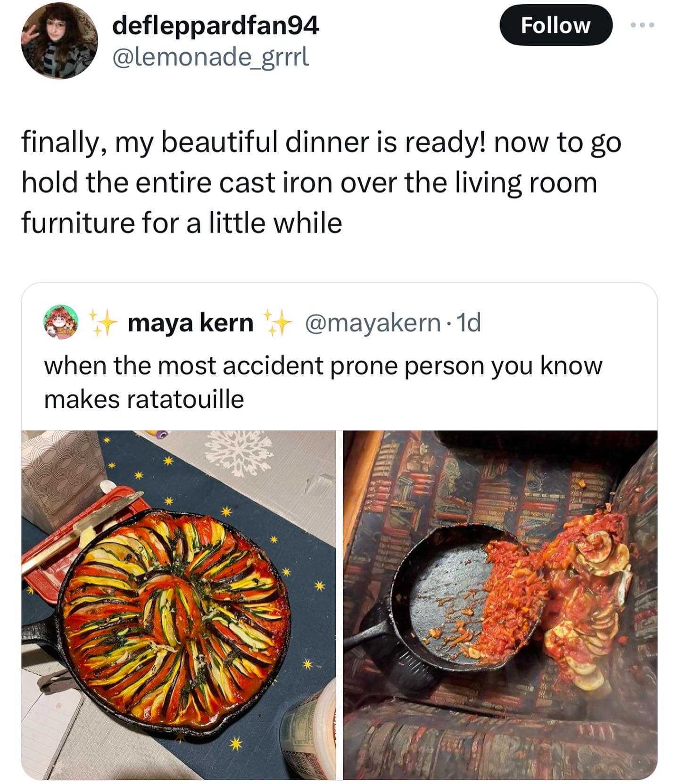Select the maya kern display name
This screenshot has width=679, height=784.
(190, 323)
